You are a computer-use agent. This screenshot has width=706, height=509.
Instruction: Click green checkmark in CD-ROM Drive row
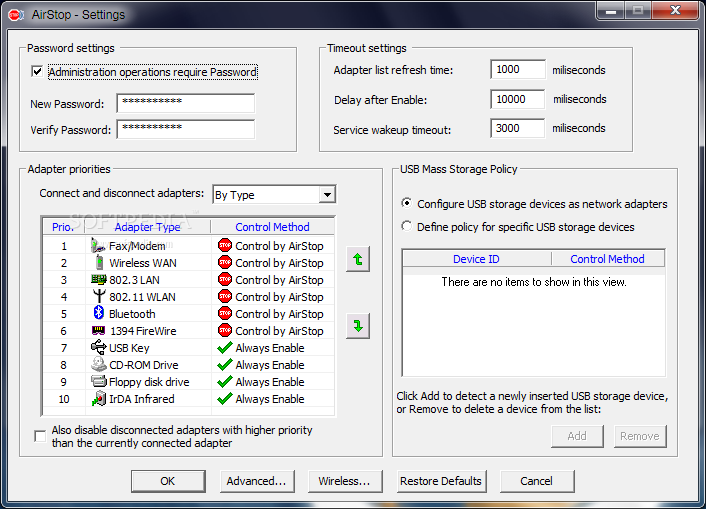pos(225,364)
